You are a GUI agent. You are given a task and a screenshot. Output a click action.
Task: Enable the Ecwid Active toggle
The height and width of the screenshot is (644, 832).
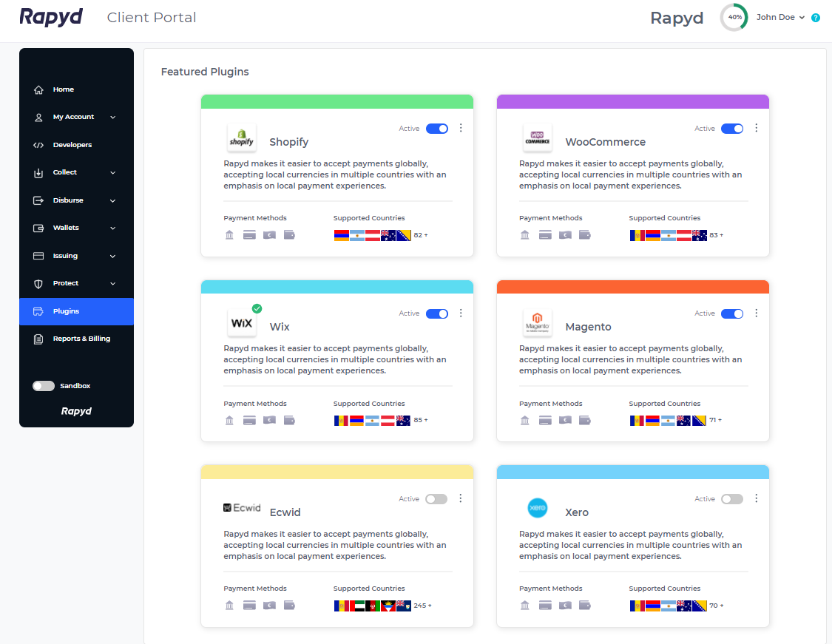[436, 498]
